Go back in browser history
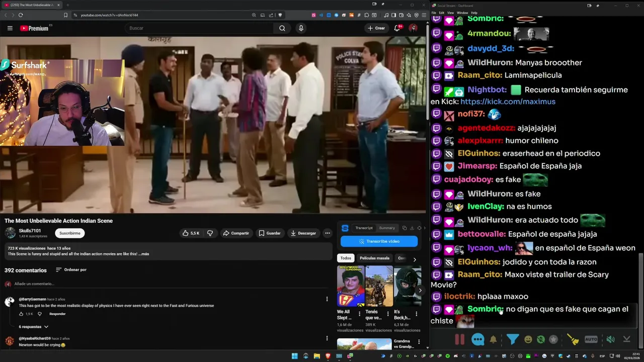Screen dimensions: 644x362 click(6, 15)
